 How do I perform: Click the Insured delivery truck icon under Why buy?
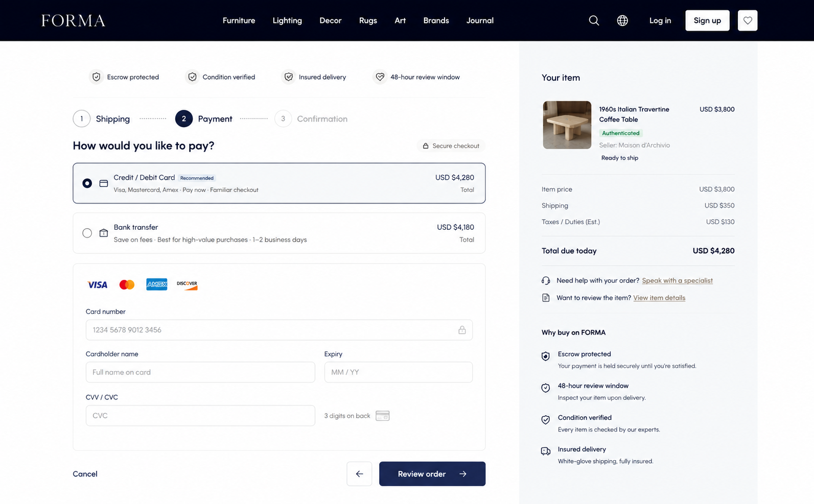546,451
